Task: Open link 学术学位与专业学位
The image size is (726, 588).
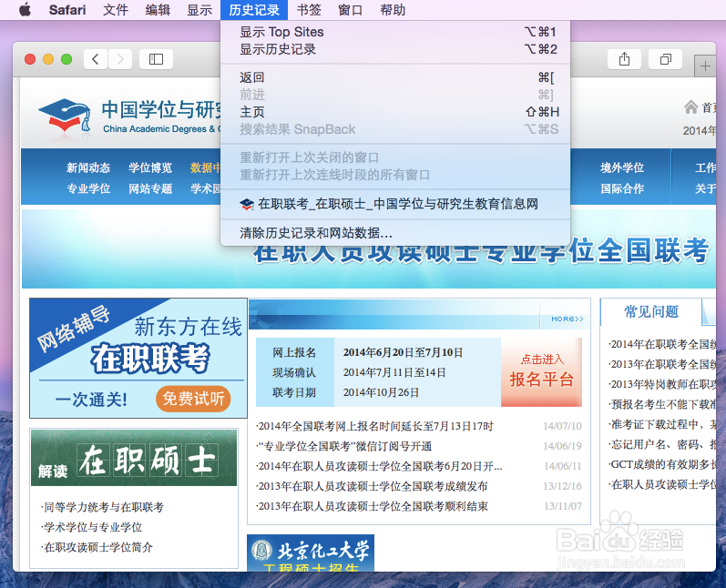Action: [92, 527]
